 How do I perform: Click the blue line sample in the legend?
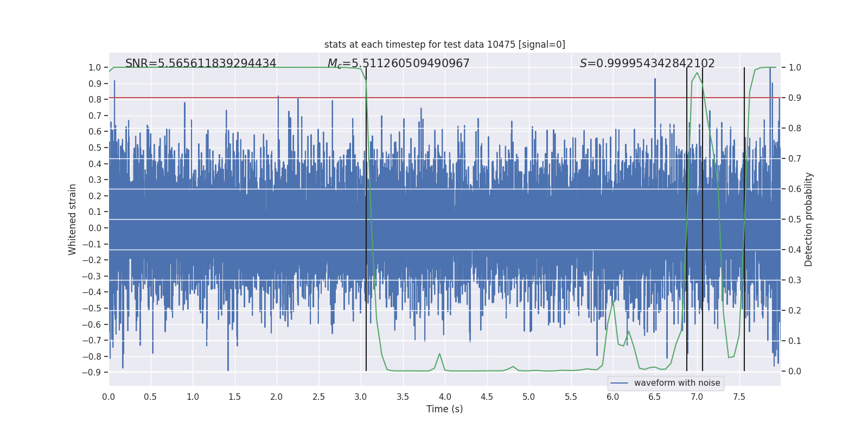pos(619,383)
